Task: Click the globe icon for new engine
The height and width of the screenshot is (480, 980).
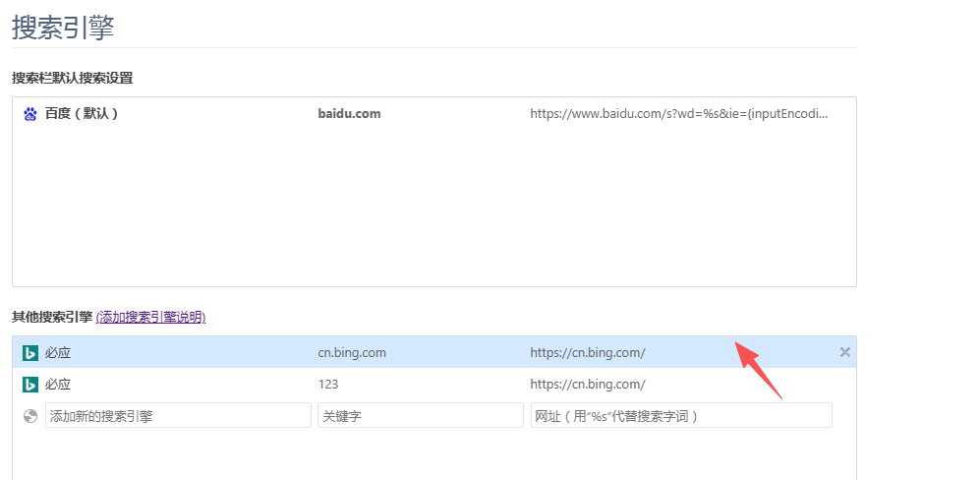Action: (30, 416)
